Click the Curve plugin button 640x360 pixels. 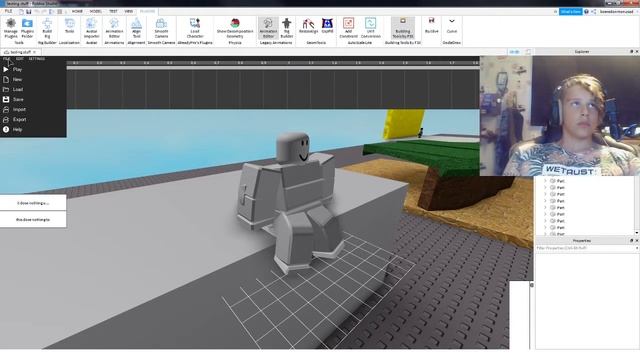coord(451,25)
